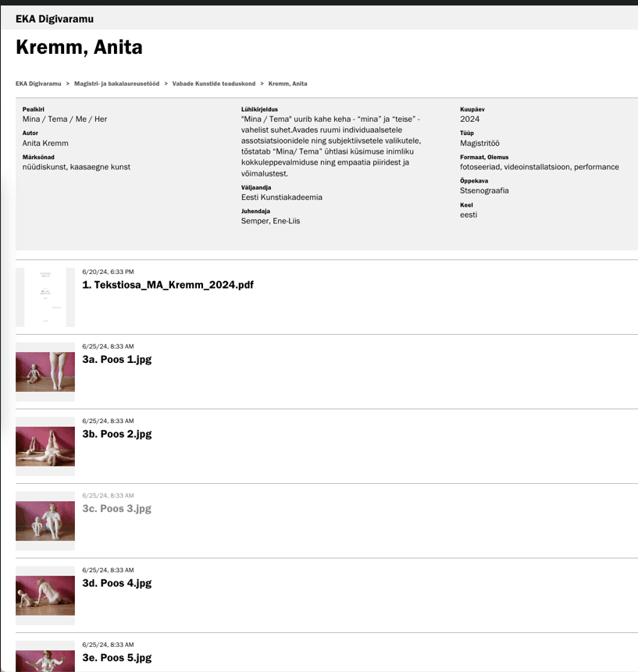This screenshot has height=672, width=638.
Task: Click the 3b. Poos 2.jpg file title
Action: click(x=116, y=434)
